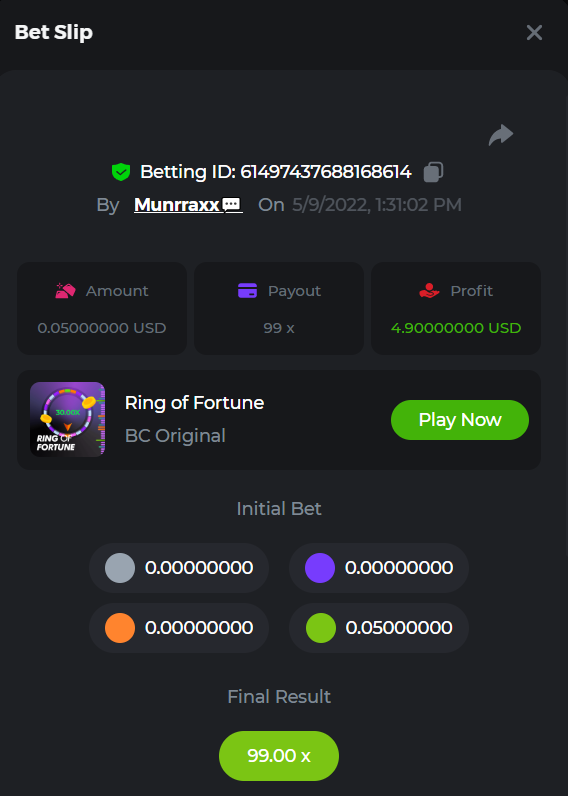Select the gray color bet circle
This screenshot has height=796, width=568.
(x=120, y=568)
